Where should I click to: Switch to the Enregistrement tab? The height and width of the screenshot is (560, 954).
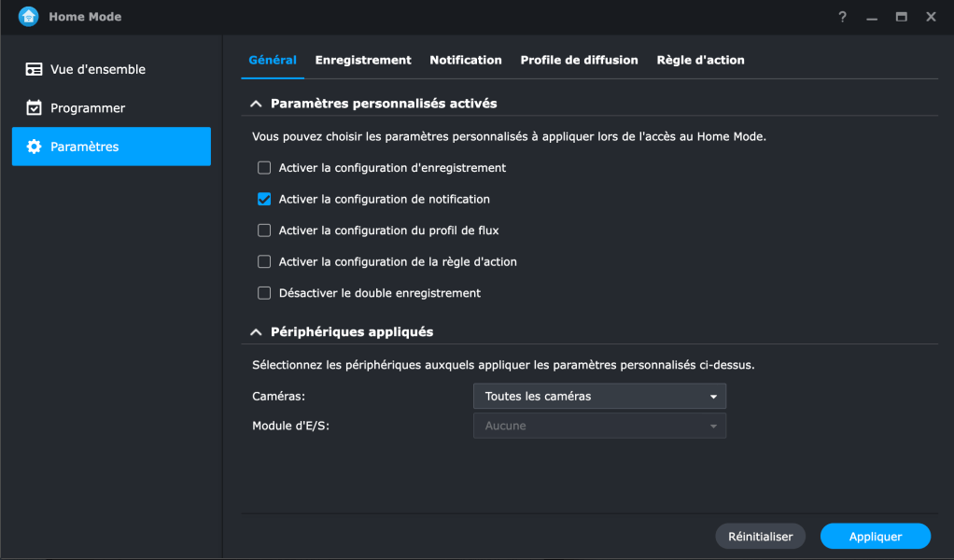click(363, 60)
